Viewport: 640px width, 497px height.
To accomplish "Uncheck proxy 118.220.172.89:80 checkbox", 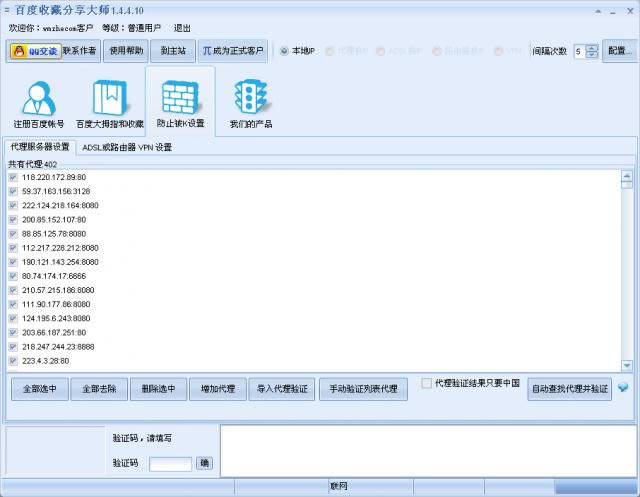I will click(13, 177).
